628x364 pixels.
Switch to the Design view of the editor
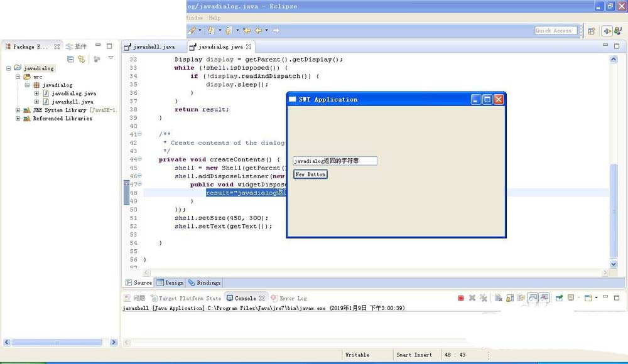pos(170,282)
